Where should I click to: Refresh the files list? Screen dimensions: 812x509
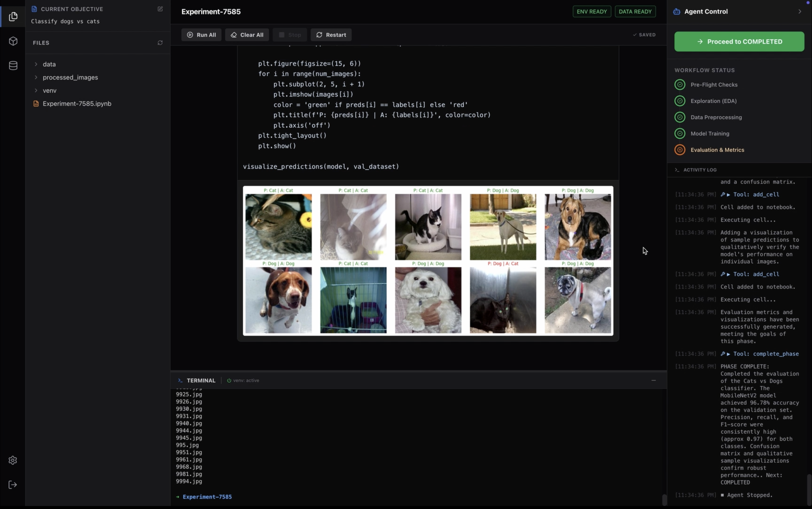pos(160,43)
